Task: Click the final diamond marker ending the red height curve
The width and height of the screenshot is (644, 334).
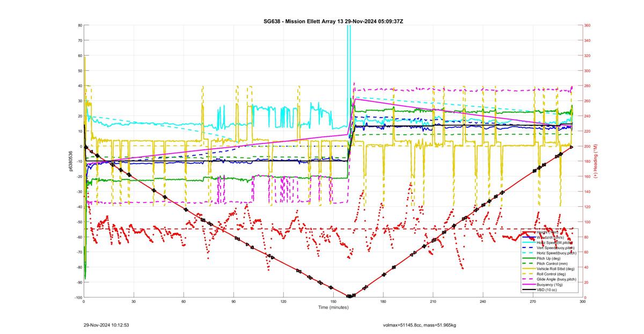Action: click(x=572, y=147)
